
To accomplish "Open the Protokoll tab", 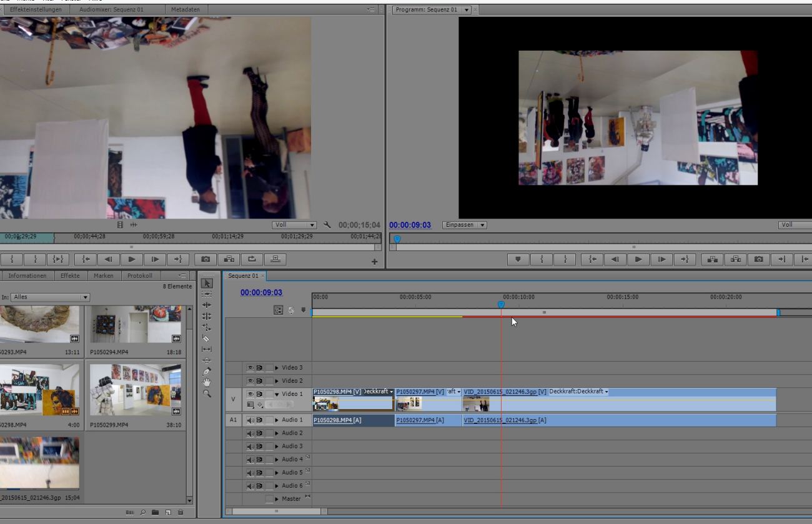I will 140,275.
